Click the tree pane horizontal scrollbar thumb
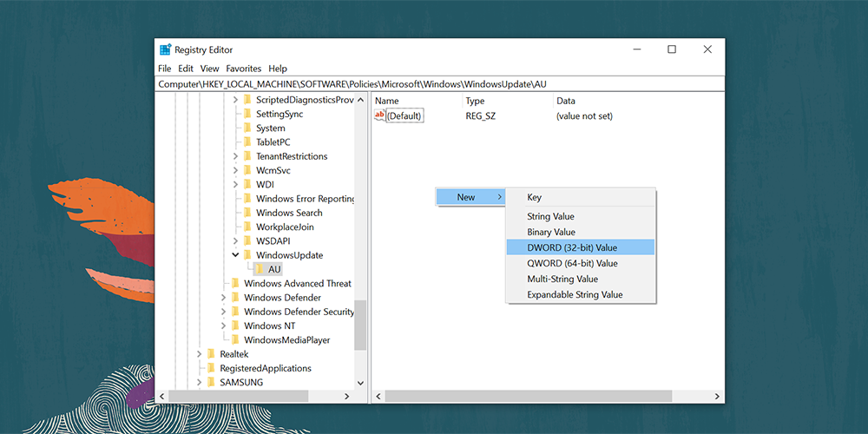Viewport: 868px width, 434px height. pos(238,397)
